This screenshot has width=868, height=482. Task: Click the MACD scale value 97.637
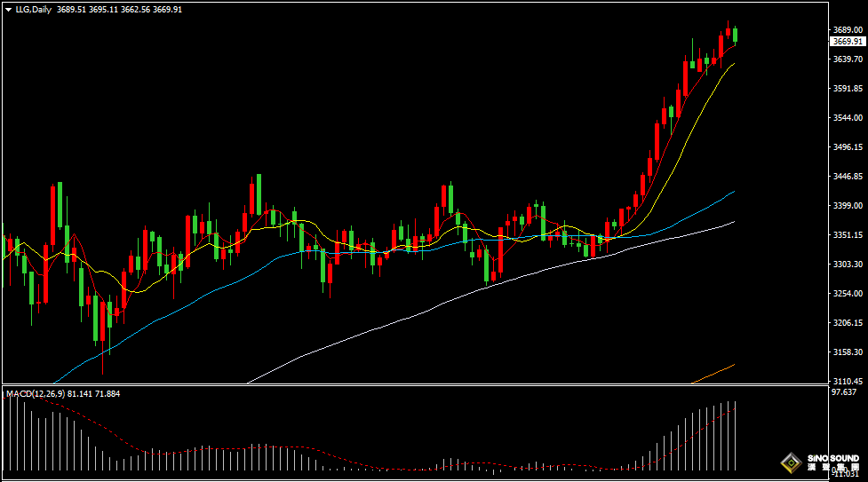(x=844, y=392)
